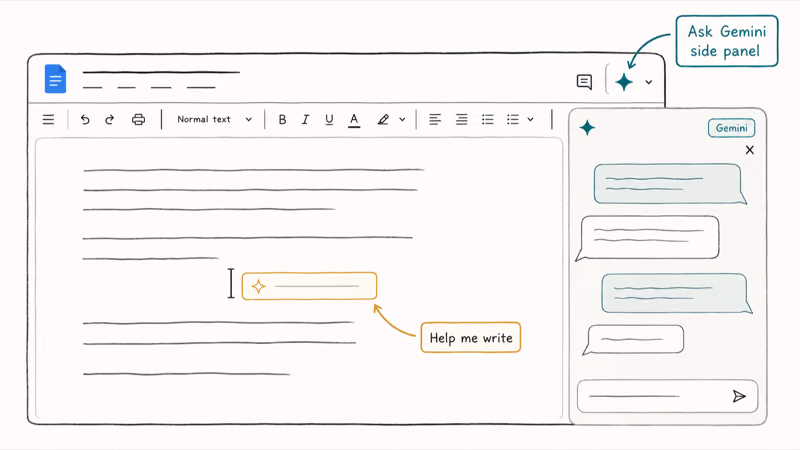Insert a bulleted list
Screen dimensions: 800x450
tap(488, 119)
